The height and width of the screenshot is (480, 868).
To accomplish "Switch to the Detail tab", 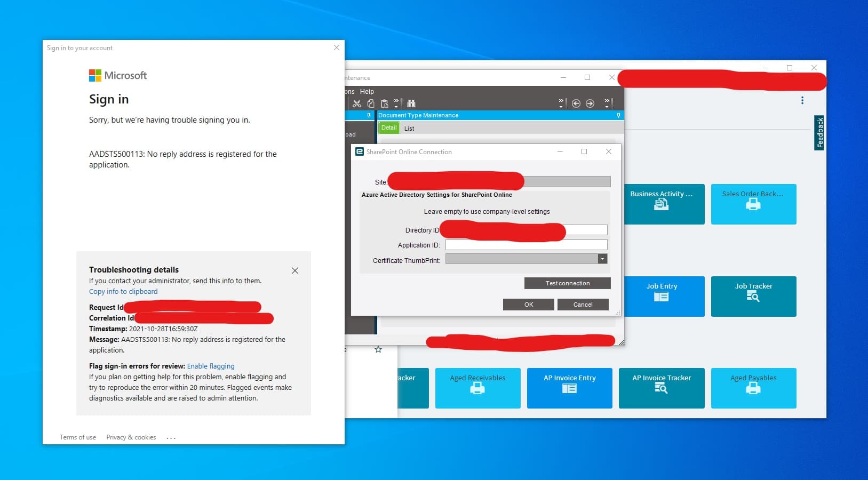I will click(389, 128).
